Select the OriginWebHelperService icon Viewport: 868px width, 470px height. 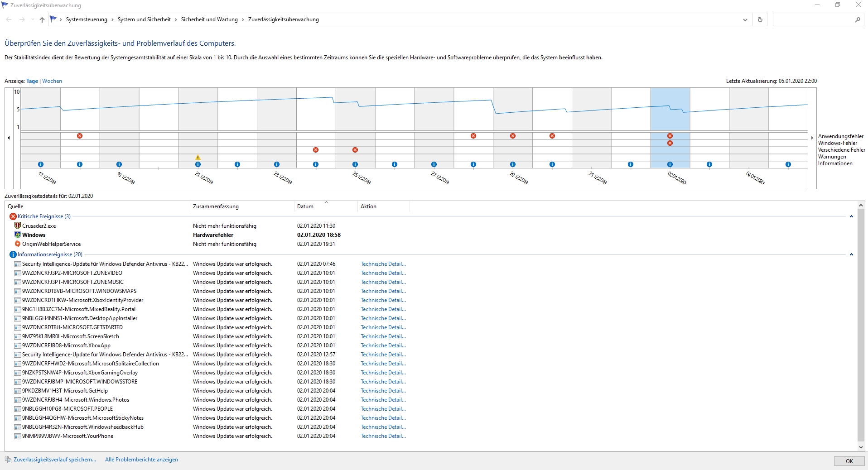(18, 244)
